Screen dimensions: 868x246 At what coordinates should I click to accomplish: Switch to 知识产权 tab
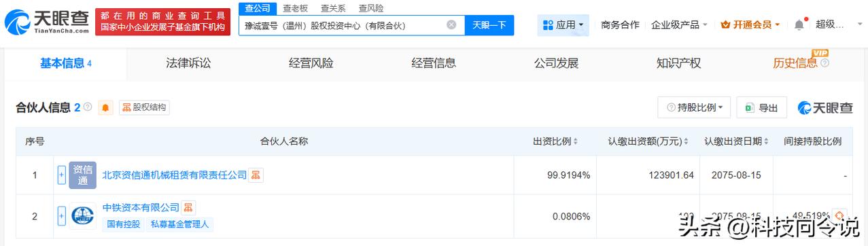(678, 63)
